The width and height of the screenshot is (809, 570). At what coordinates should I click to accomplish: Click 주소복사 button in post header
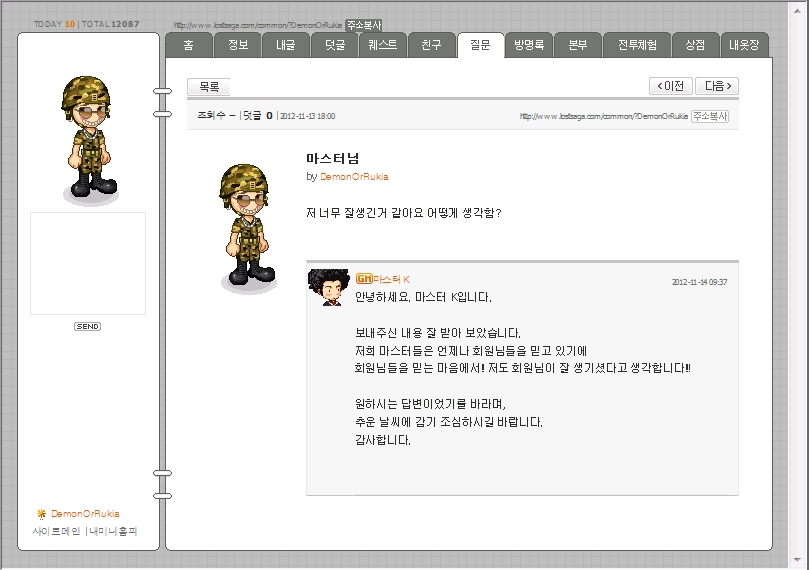click(710, 116)
